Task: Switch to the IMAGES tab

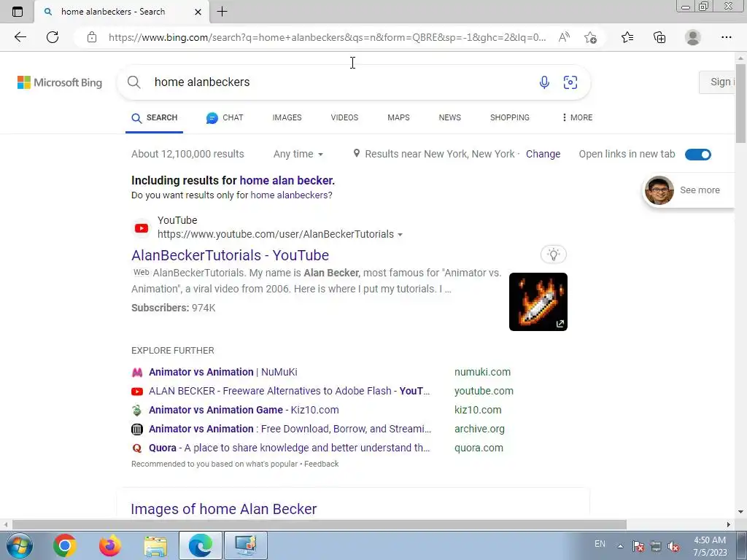Action: [x=287, y=117]
